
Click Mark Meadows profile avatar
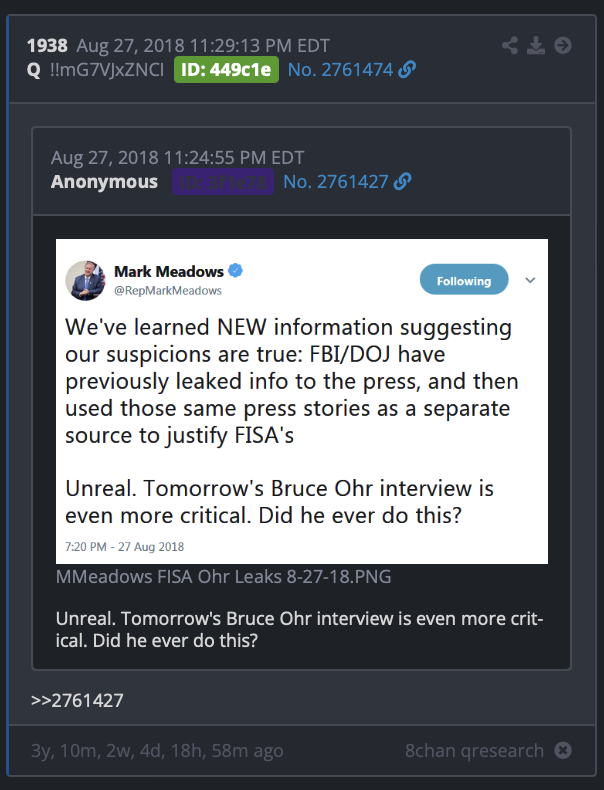tap(86, 280)
